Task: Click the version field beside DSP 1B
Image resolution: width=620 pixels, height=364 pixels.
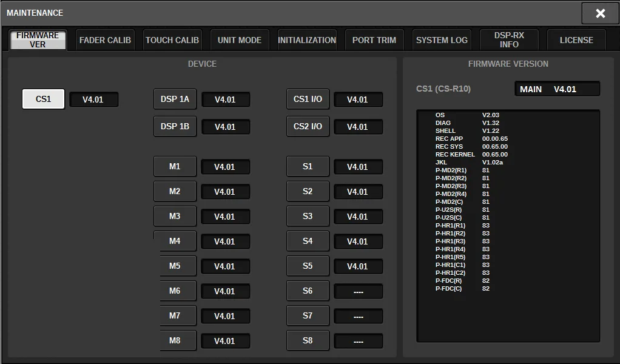Action: click(x=226, y=127)
